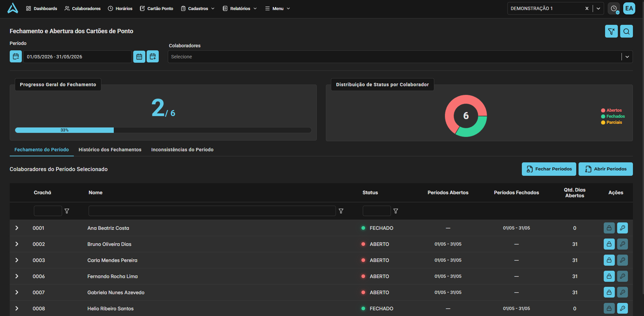Expand row 0003 Carla Mendes Pereira
This screenshot has width=644, height=316.
click(x=17, y=260)
